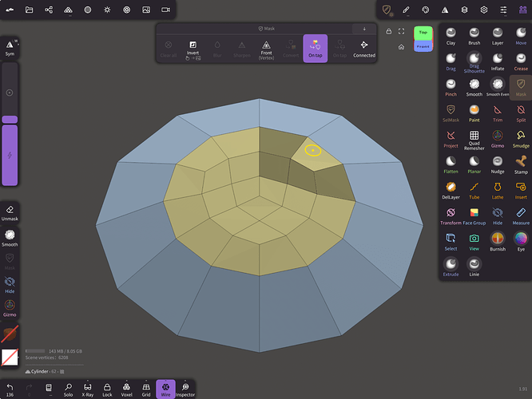Select the Trim tool
The width and height of the screenshot is (532, 399).
(498, 113)
